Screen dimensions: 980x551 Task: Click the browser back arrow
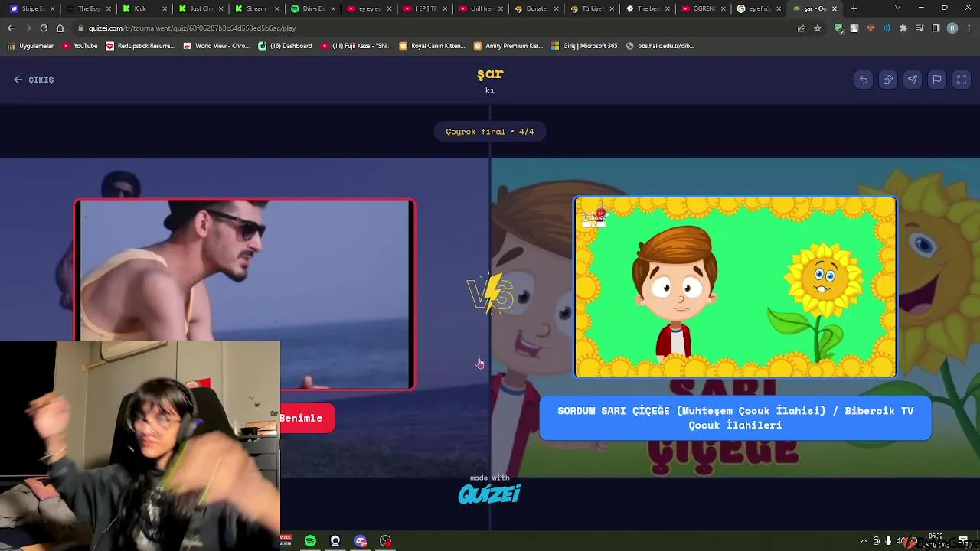[11, 28]
